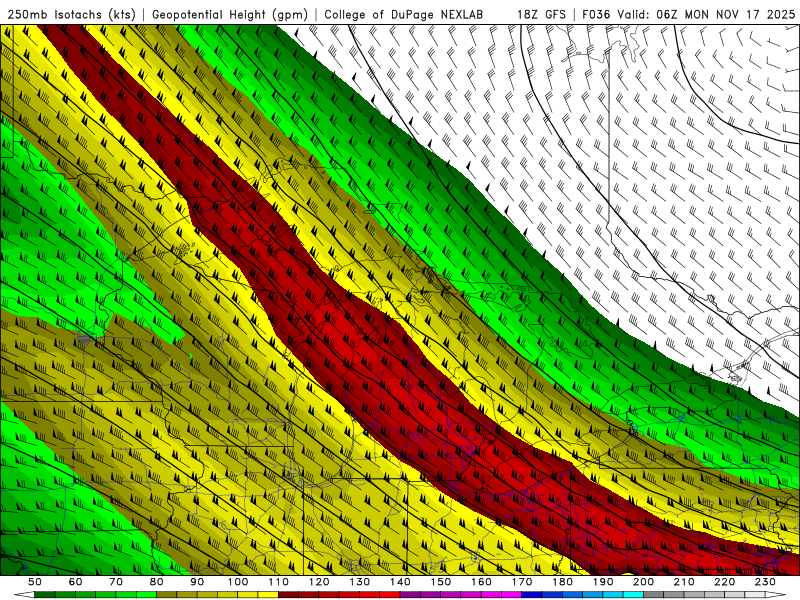Click the '18Z GFS' model run label
The width and height of the screenshot is (800, 600).
tap(541, 14)
